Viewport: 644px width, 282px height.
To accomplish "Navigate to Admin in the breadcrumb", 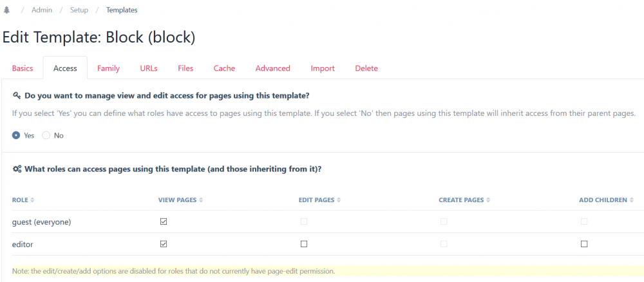I will [x=43, y=10].
